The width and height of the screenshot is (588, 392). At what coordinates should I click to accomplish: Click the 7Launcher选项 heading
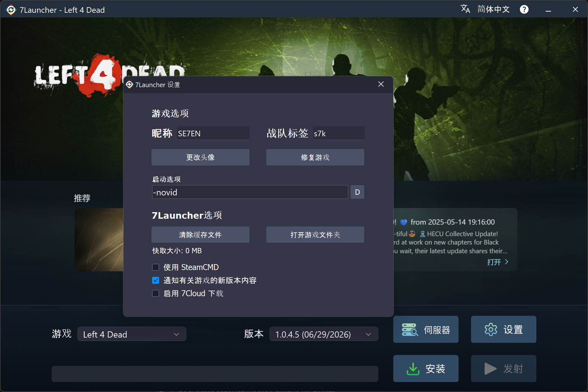point(187,215)
